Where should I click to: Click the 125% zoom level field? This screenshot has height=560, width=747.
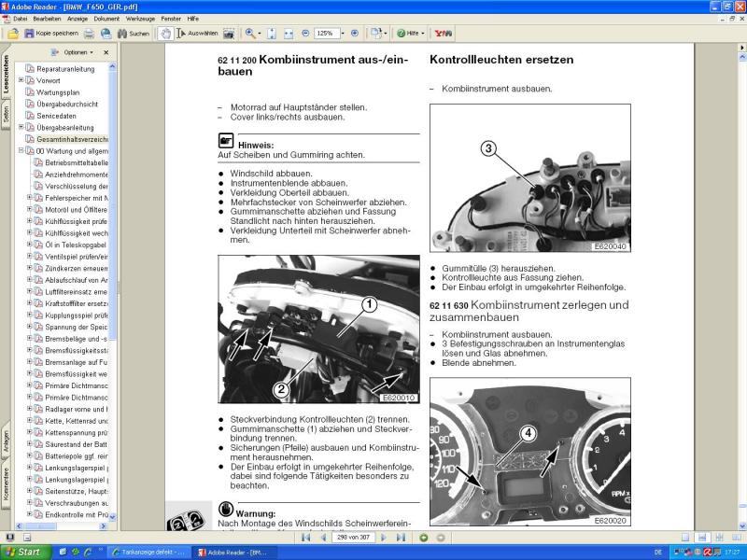point(327,34)
